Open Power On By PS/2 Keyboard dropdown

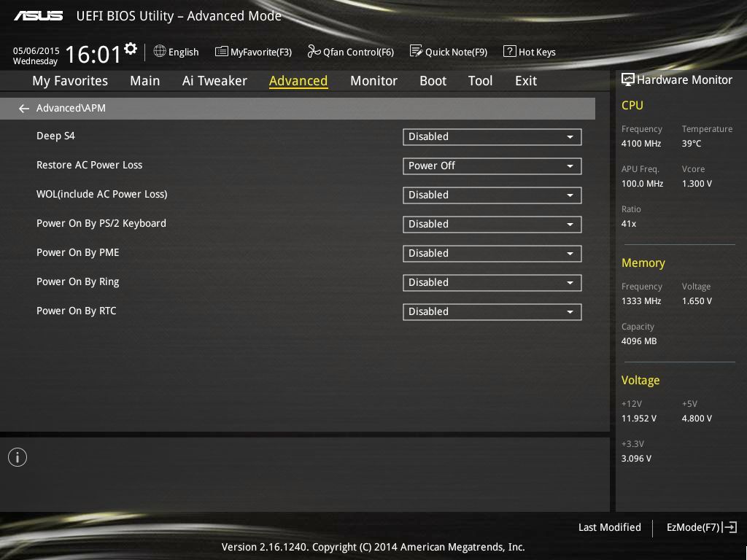pos(492,225)
